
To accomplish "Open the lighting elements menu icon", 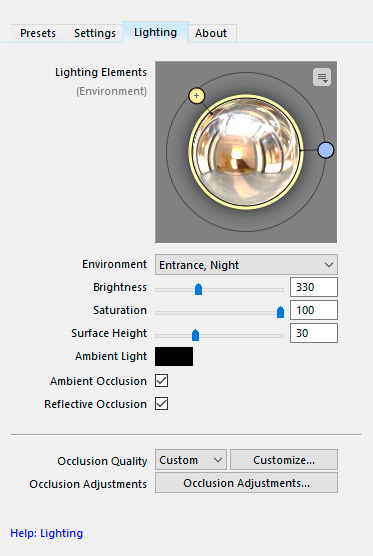I will pyautogui.click(x=322, y=77).
